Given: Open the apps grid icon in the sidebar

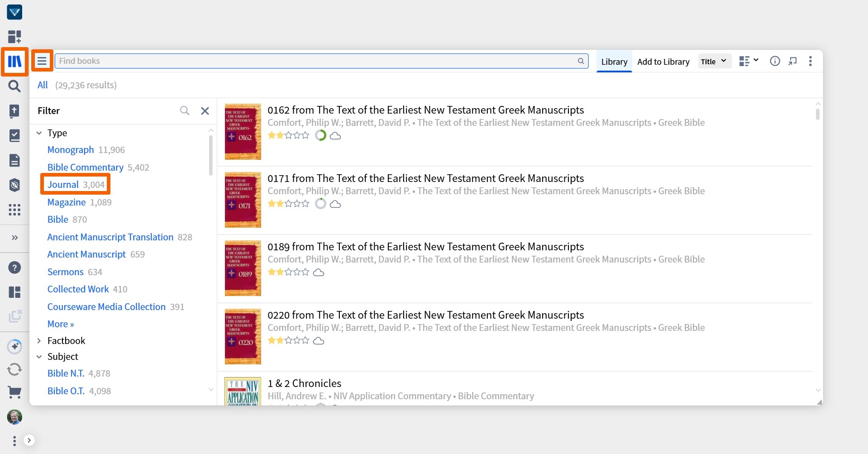Looking at the screenshot, I should [x=14, y=210].
